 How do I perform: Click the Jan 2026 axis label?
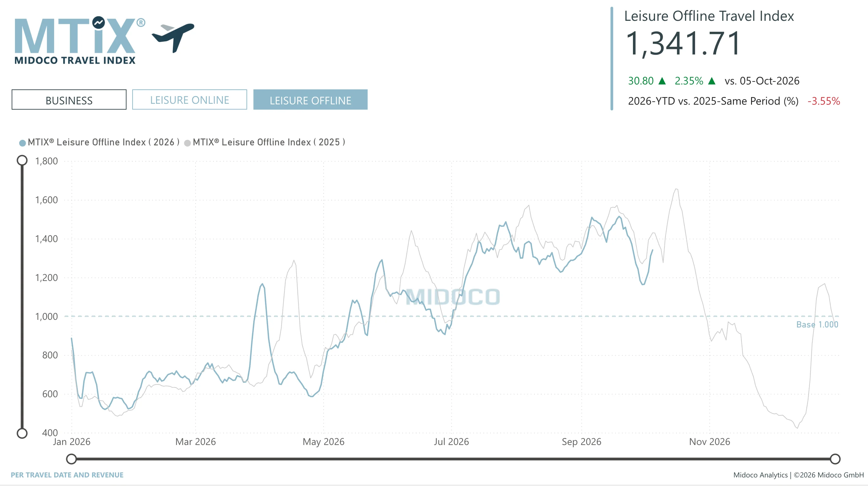(x=71, y=442)
